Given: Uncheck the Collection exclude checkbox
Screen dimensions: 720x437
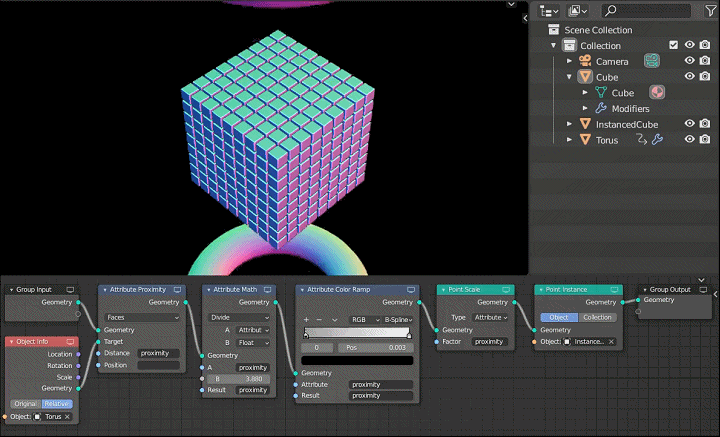Looking at the screenshot, I should coord(673,45).
